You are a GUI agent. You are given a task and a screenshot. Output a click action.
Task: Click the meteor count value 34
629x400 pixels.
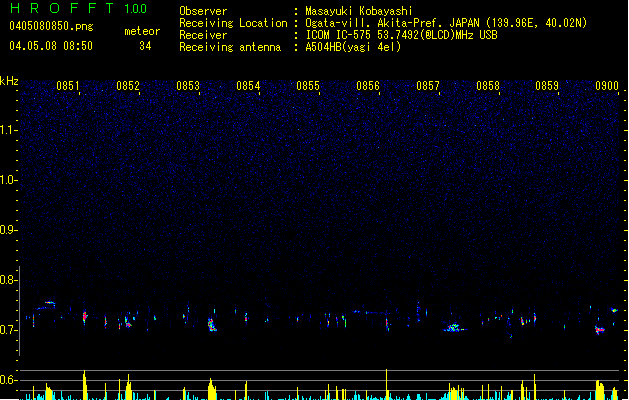145,46
